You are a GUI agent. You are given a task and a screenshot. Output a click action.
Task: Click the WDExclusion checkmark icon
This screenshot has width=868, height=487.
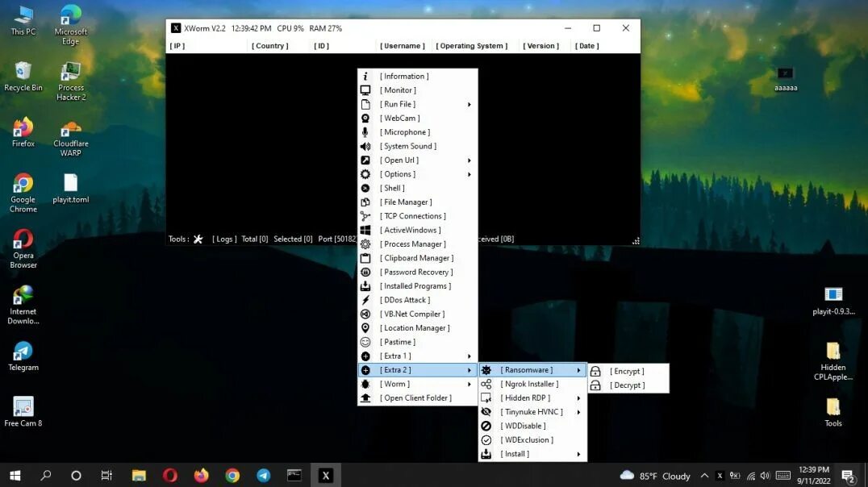[486, 440]
